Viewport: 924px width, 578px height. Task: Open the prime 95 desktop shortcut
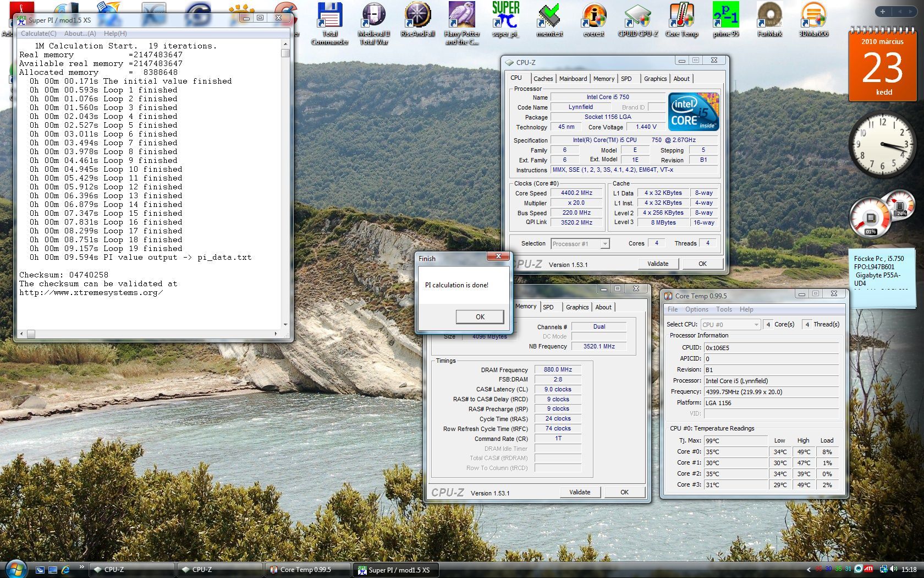click(x=726, y=20)
